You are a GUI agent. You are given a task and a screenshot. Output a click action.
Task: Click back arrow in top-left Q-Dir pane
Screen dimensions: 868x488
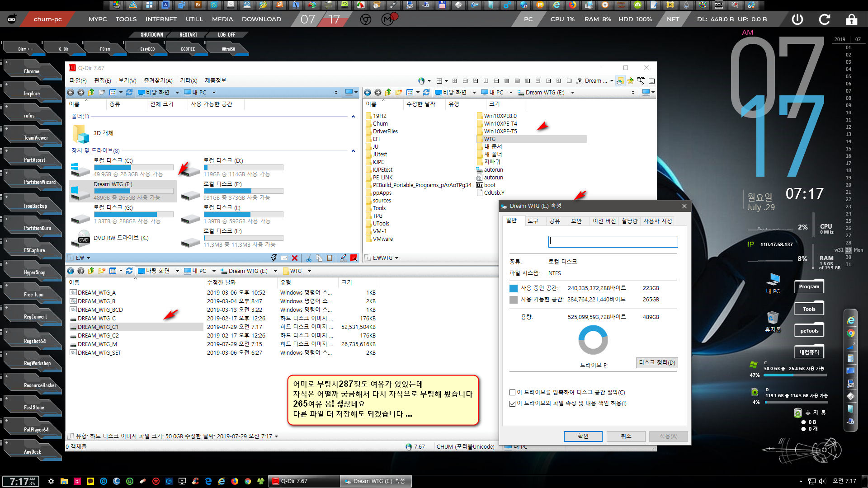[x=71, y=92]
